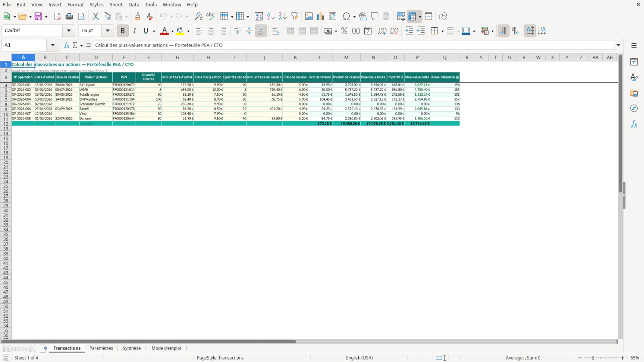Click the zoom slider handle
This screenshot has height=362, width=644.
pyautogui.click(x=593, y=358)
